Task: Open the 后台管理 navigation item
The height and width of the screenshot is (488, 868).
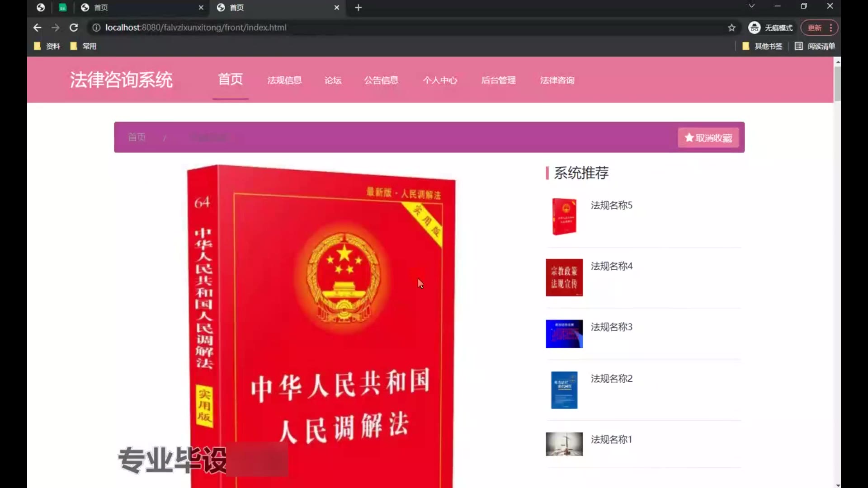Action: (498, 80)
